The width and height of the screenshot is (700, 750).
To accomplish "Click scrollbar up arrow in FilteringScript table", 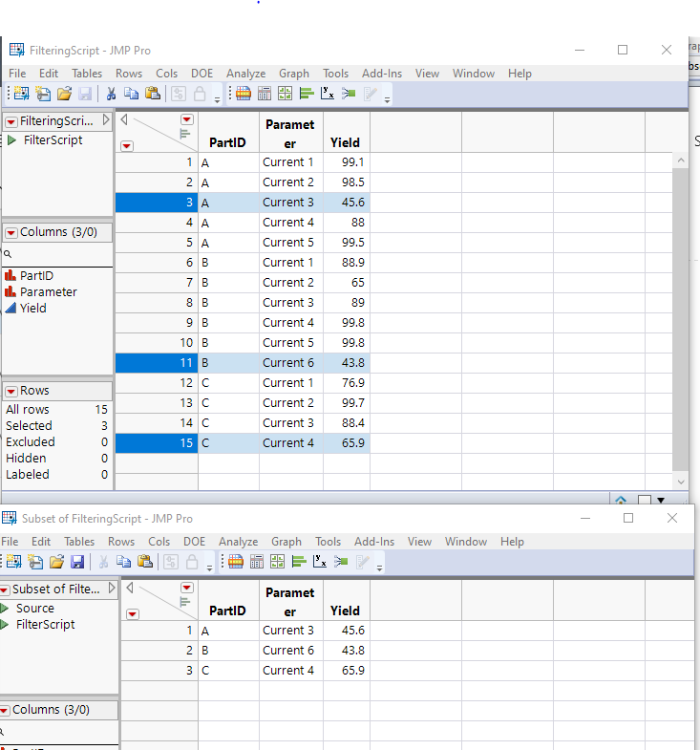I will [681, 161].
